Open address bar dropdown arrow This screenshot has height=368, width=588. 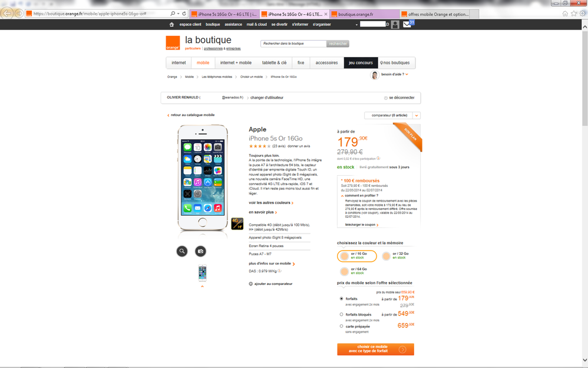(178, 14)
